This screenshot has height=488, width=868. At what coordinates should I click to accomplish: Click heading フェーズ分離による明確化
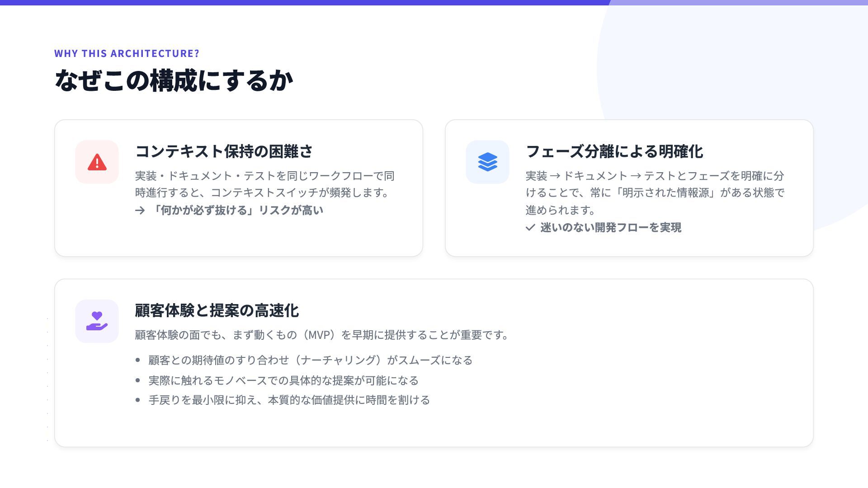[614, 151]
